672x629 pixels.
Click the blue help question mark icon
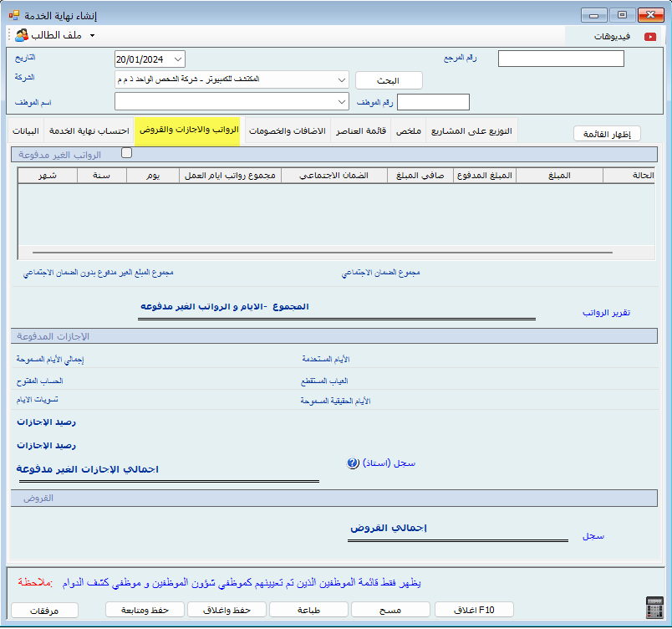coord(353,463)
